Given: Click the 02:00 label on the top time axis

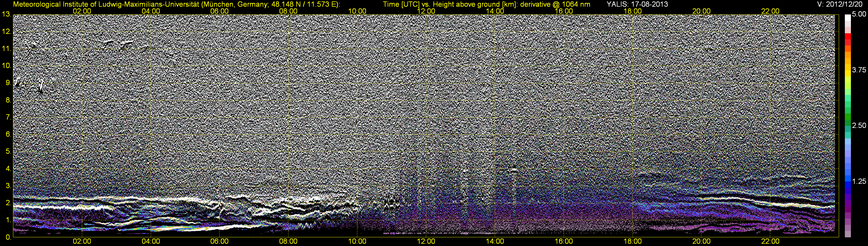Looking at the screenshot, I should (82, 11).
